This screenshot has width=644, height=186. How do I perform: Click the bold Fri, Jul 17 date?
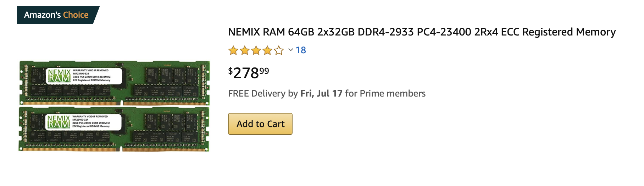click(322, 93)
